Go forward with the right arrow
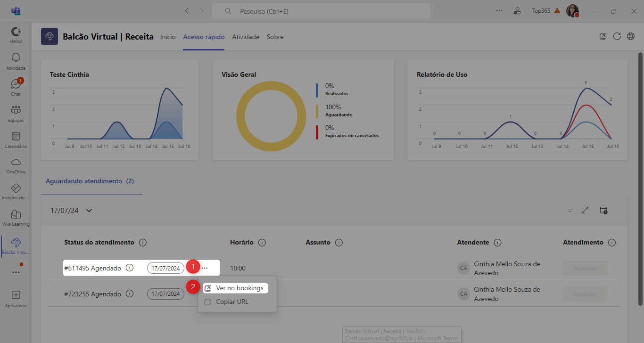This screenshot has height=343, width=644. pos(202,10)
